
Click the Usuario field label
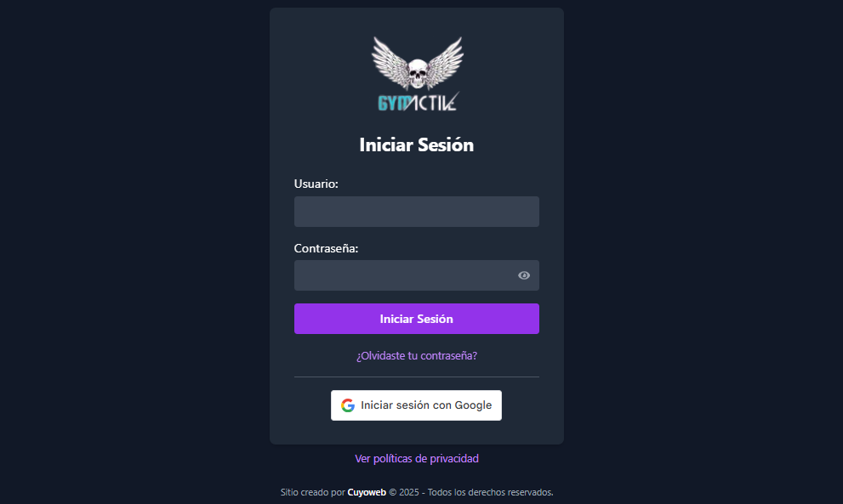316,184
